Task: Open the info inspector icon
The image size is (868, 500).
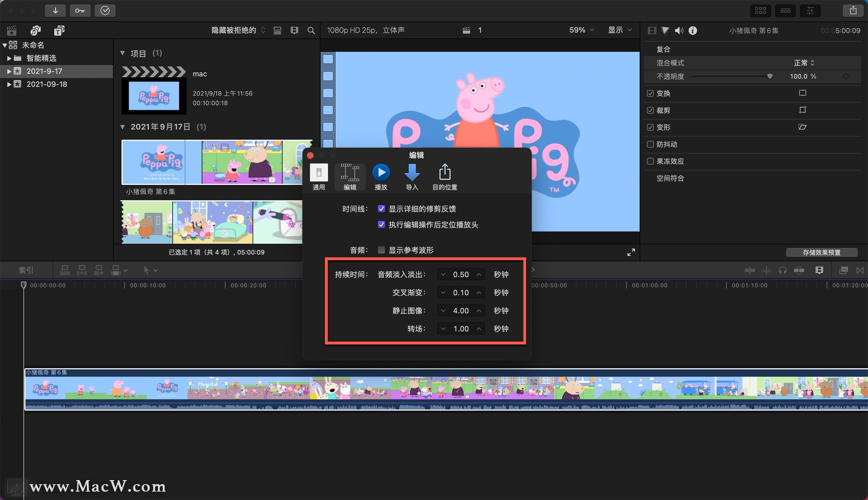Action: 693,30
